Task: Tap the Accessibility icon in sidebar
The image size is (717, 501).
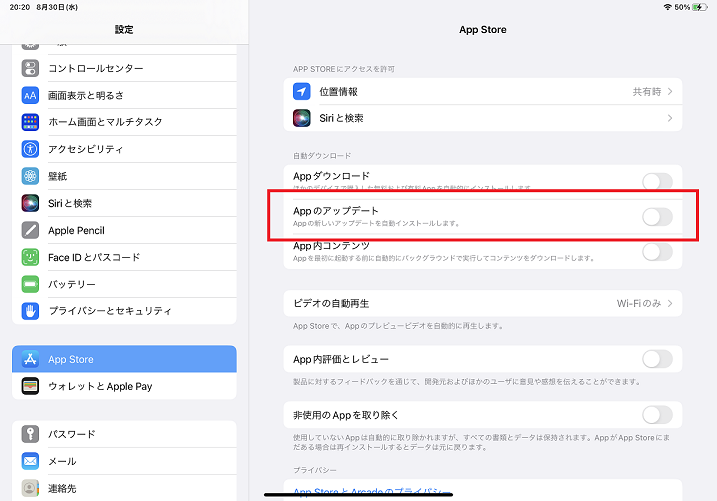Action: coord(30,149)
